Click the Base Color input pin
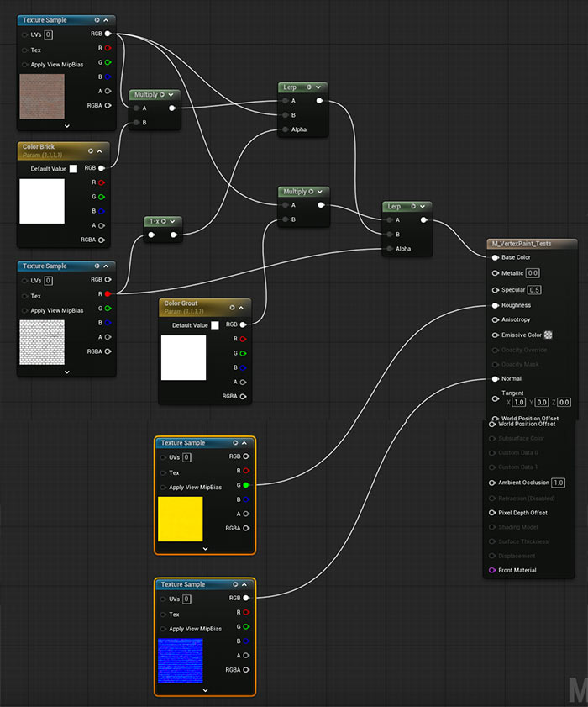Screen dimensions: 588x707 495,258
